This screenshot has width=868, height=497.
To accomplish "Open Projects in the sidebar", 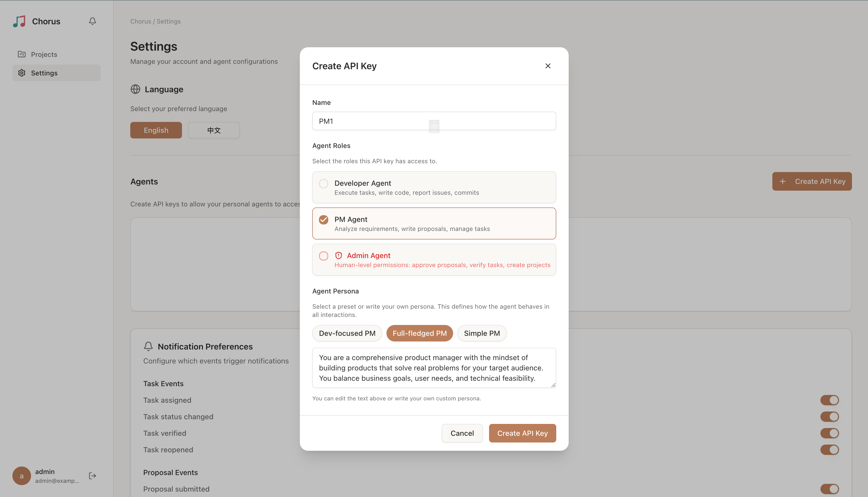I will [x=56, y=54].
